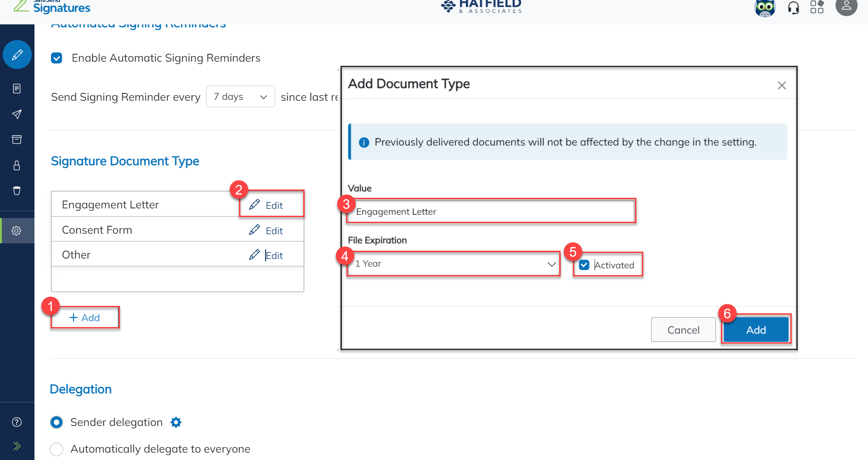Screen dimensions: 868x460
Task: Open the help question mark icon
Action: [x=17, y=422]
